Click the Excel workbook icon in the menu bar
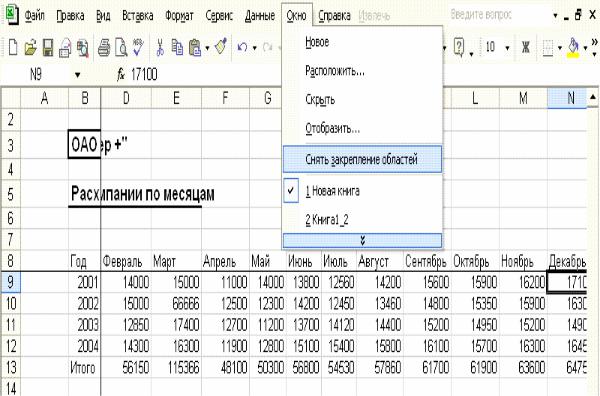 coord(12,15)
